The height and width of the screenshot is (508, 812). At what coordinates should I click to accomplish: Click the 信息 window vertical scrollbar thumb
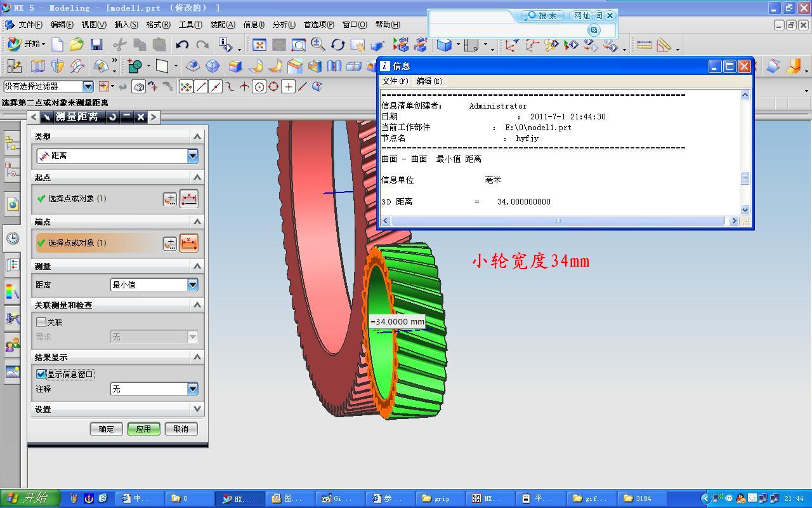(745, 178)
